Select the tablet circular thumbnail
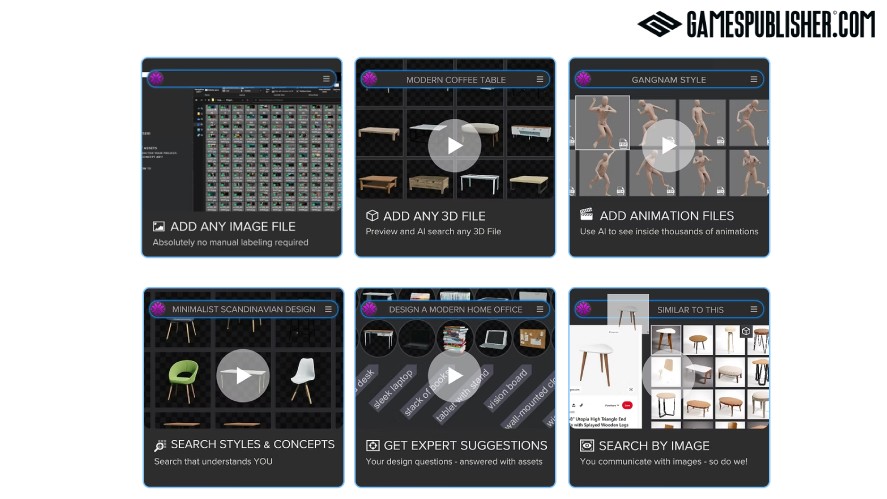Screen dimensions: 887x499 pyautogui.click(x=494, y=338)
